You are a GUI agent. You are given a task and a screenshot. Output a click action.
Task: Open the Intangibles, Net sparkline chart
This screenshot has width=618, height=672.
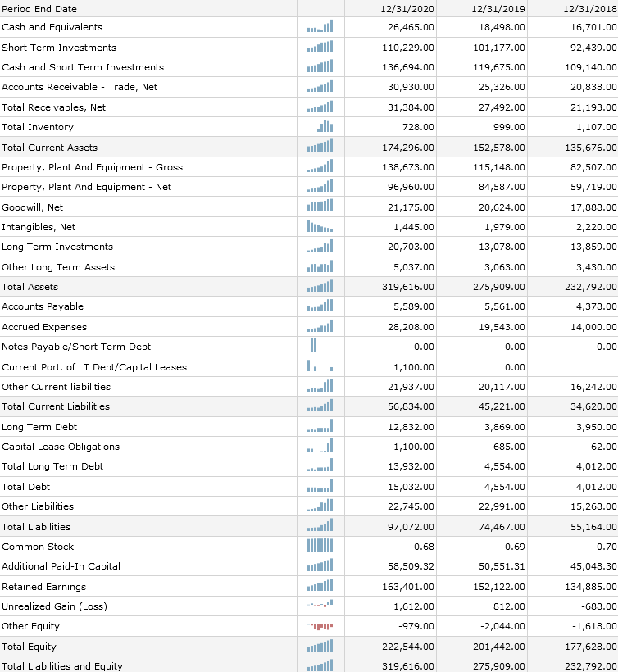[x=320, y=227]
